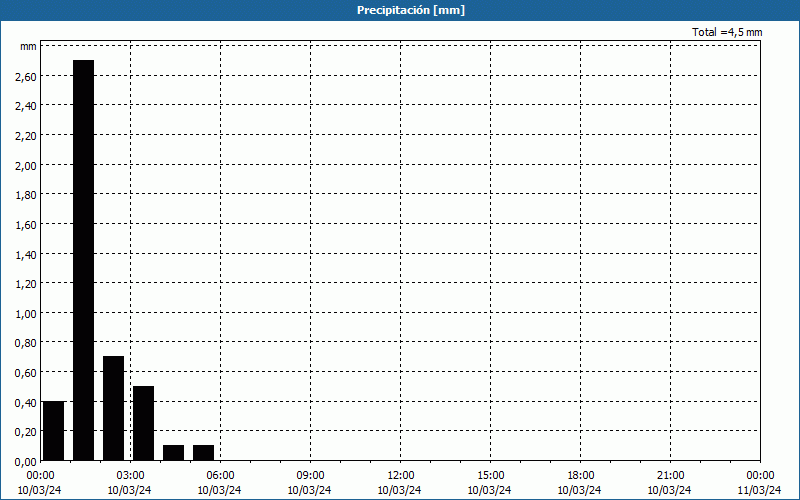Click the 21:00 time axis label
Viewport: 800px width, 500px height.
coord(670,476)
